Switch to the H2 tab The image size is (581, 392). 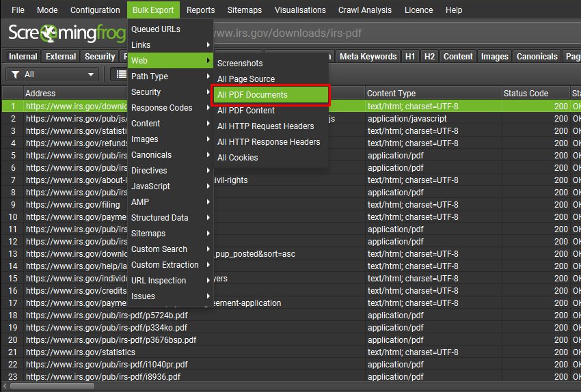pos(429,56)
